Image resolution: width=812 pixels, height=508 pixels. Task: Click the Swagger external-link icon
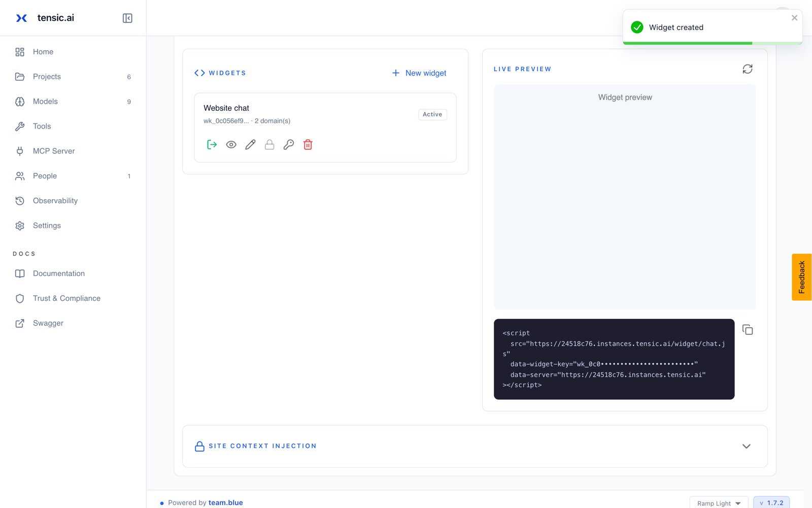tap(20, 323)
